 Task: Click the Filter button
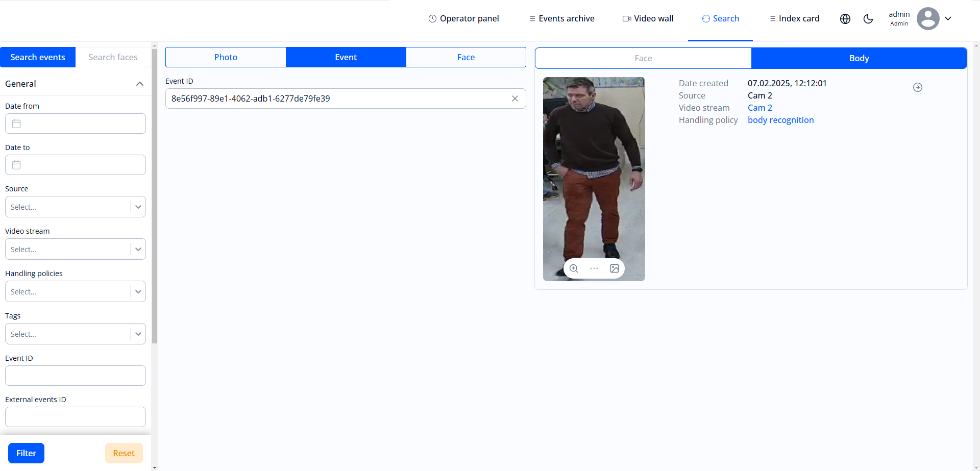pyautogui.click(x=26, y=453)
